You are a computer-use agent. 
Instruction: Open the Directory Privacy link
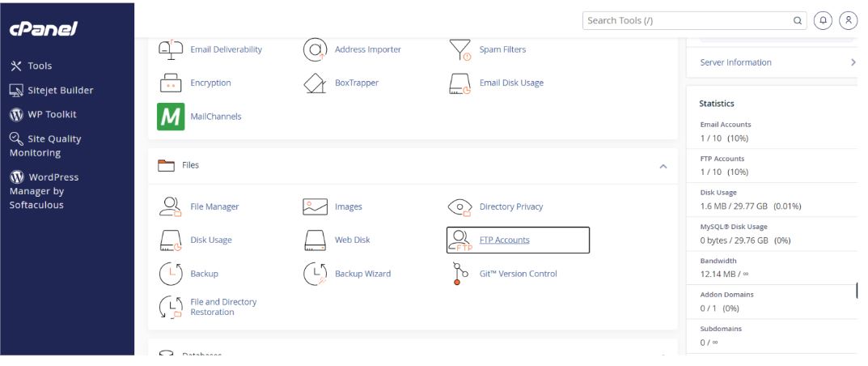click(x=511, y=206)
